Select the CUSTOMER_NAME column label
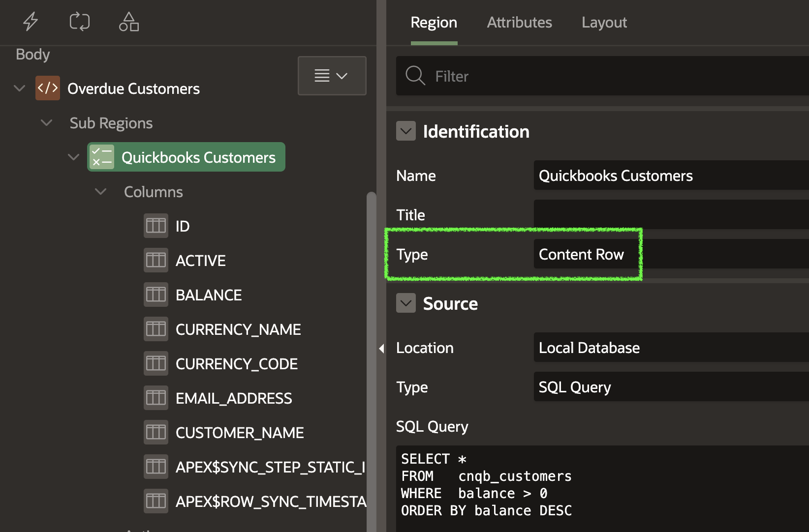 (240, 433)
